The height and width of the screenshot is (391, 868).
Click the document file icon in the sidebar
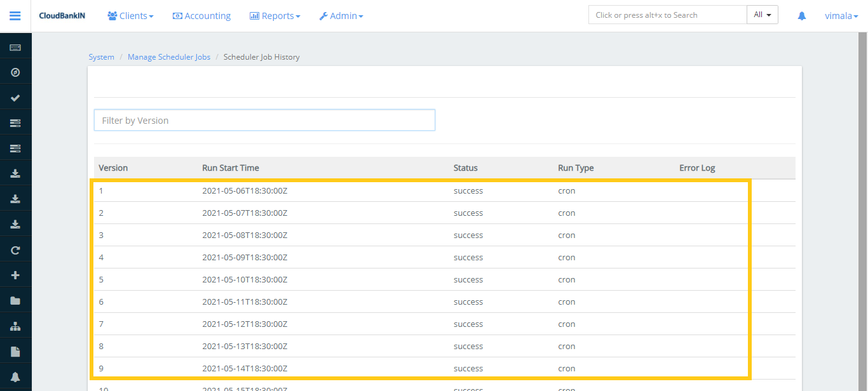[15, 352]
